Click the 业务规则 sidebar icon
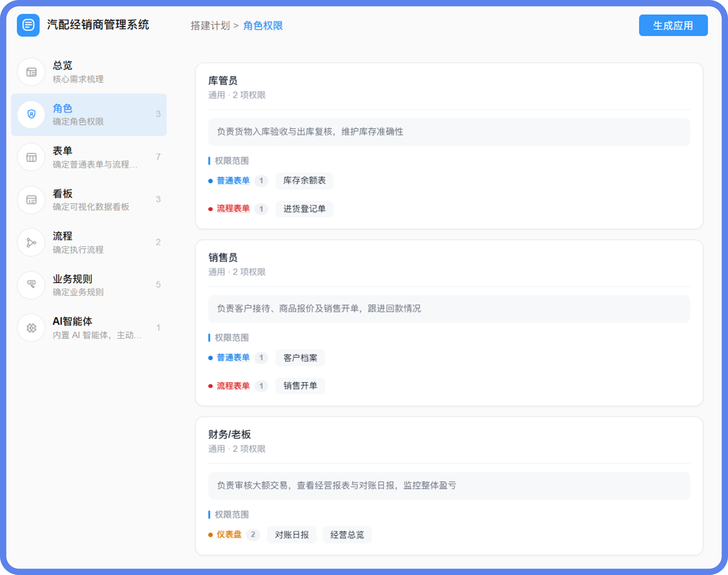 [x=31, y=285]
